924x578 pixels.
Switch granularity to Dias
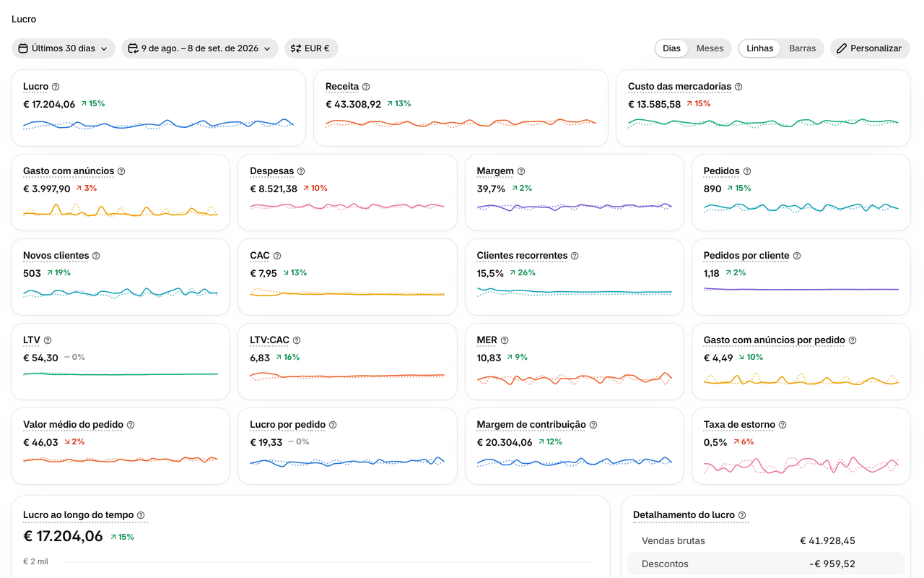pos(671,48)
